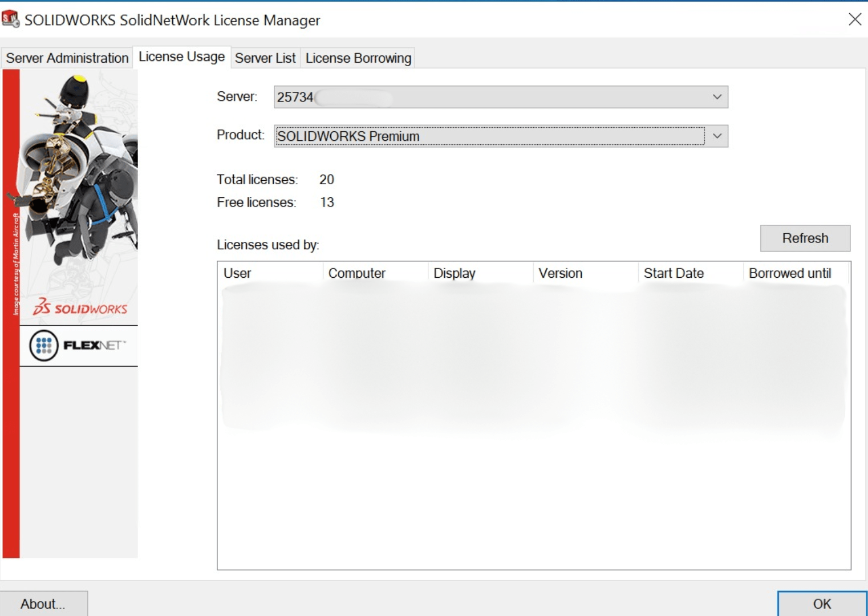Viewport: 868px width, 616px height.
Task: Click the Borrowed until column header
Action: [x=793, y=273]
